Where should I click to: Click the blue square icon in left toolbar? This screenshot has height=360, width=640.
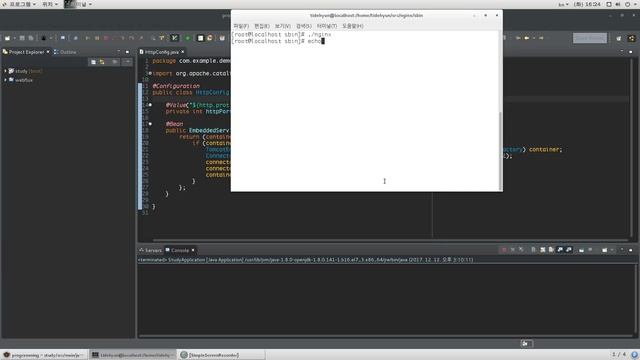coord(63,38)
